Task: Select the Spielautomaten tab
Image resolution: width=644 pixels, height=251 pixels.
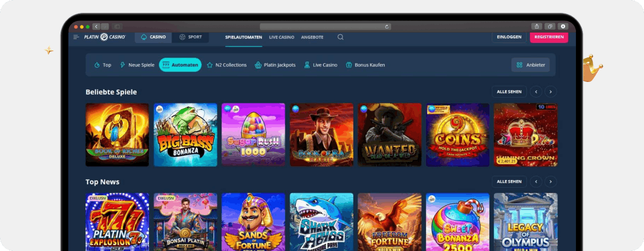Action: pos(244,37)
